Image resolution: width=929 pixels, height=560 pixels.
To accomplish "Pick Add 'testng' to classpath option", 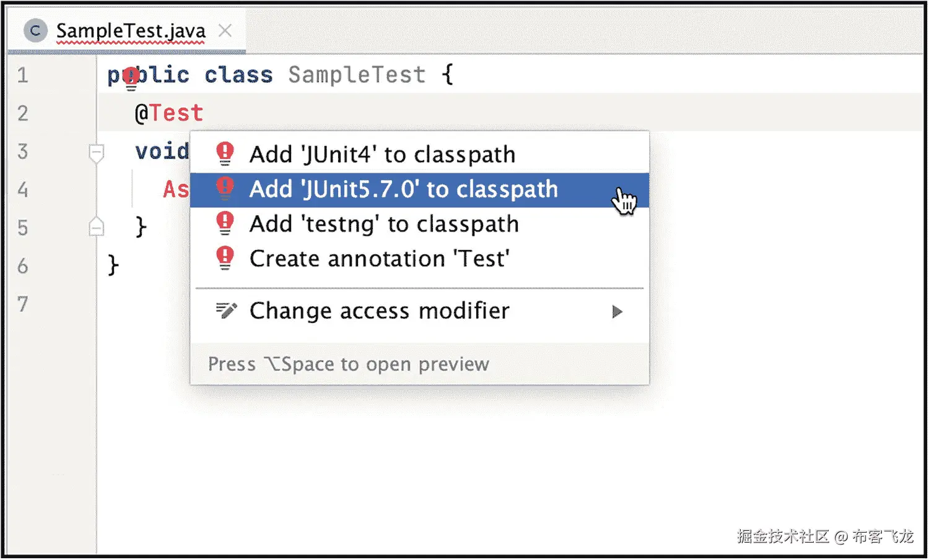I will tap(384, 224).
